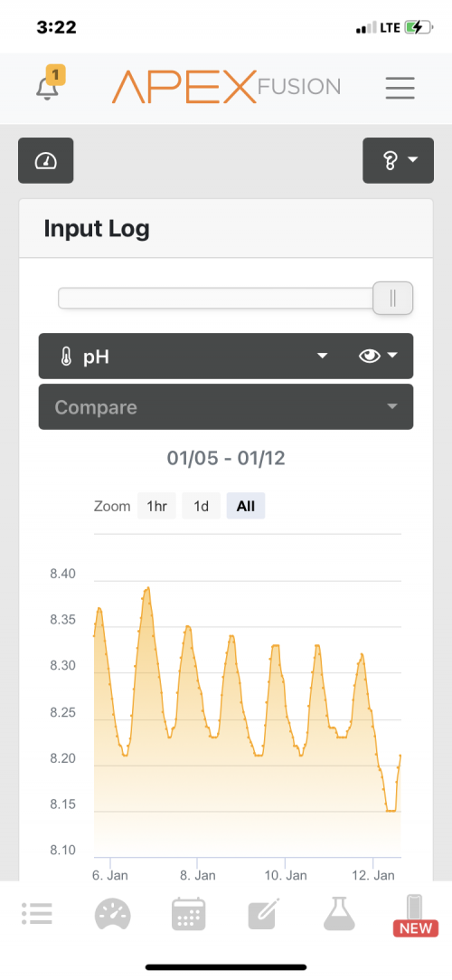
Task: Click the pH peak near 8.40
Action: point(148,587)
